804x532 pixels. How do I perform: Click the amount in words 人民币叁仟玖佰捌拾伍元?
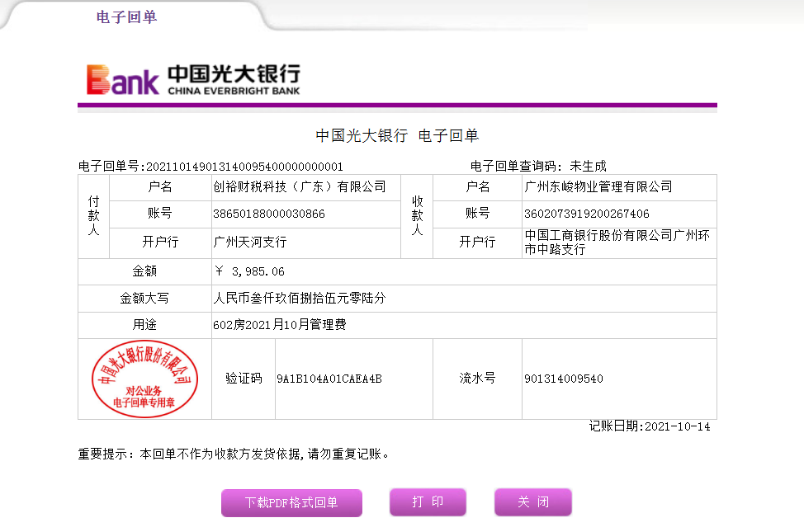tap(299, 299)
